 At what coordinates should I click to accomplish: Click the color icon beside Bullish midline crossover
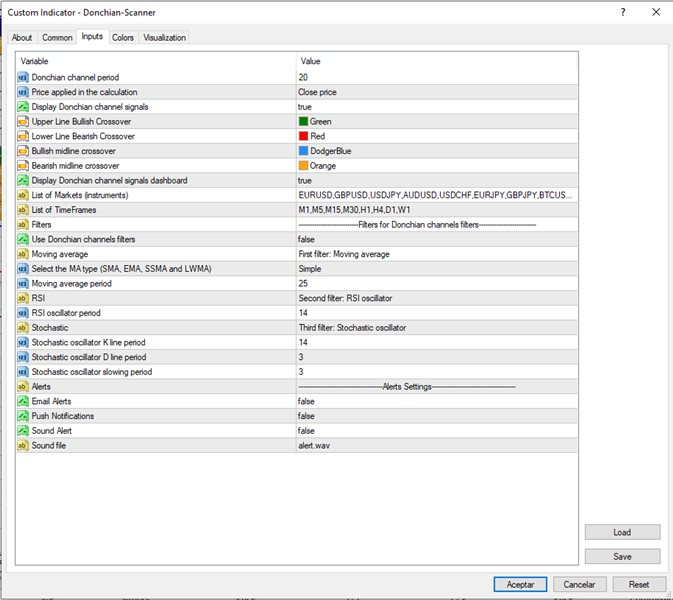[x=23, y=151]
